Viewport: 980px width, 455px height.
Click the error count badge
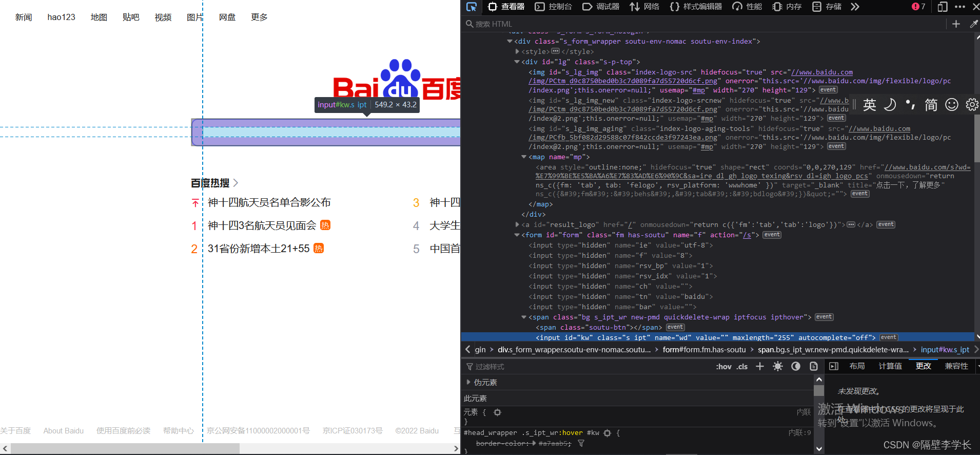pyautogui.click(x=918, y=7)
